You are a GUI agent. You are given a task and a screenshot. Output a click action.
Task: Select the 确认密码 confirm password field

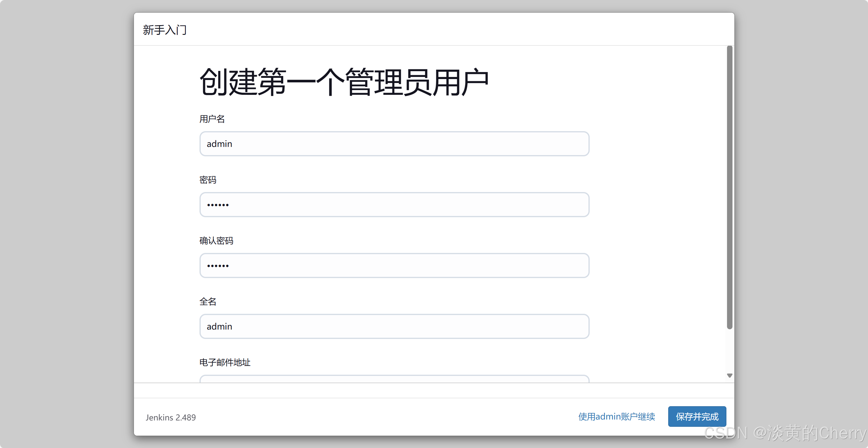[x=394, y=266]
